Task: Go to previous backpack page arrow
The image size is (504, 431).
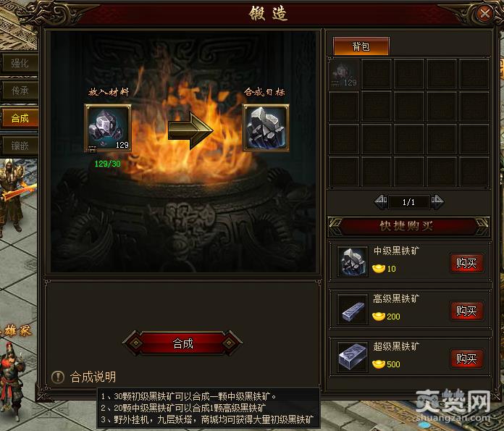Action: click(381, 201)
